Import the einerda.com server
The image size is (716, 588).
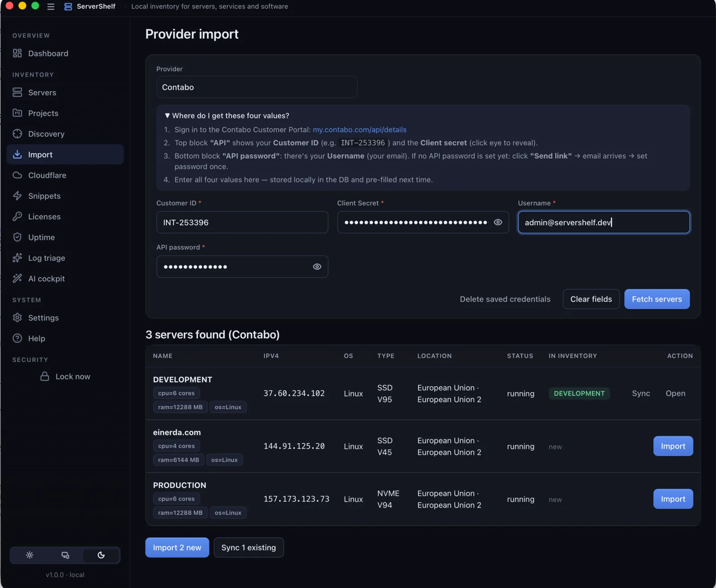point(673,446)
